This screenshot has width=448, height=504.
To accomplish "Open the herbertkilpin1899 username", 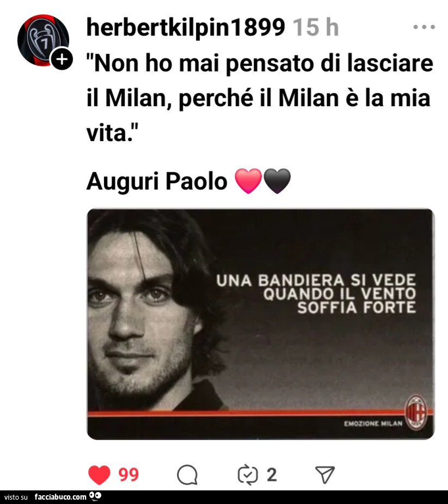I will pyautogui.click(x=186, y=27).
